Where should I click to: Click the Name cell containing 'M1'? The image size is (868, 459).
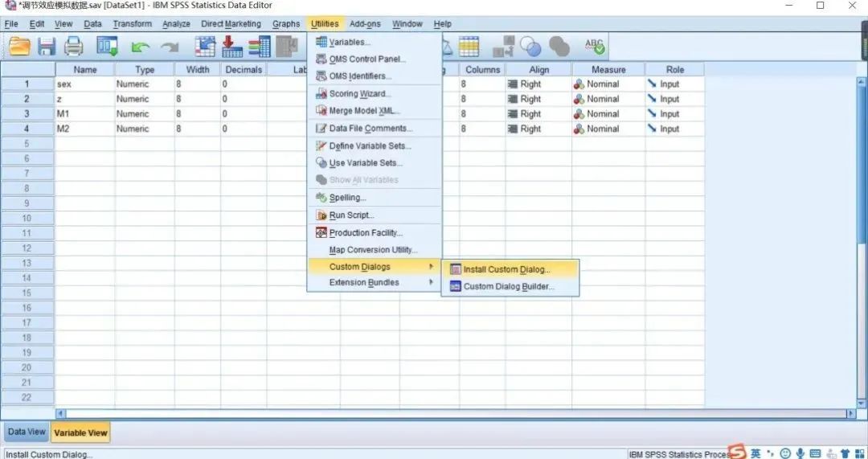[84, 114]
